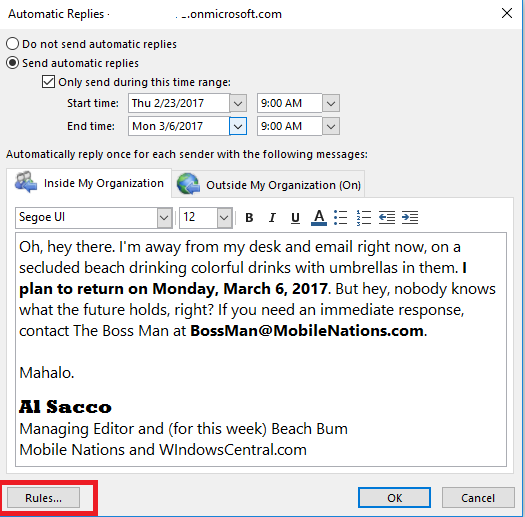Image resolution: width=525 pixels, height=517 pixels.
Task: Toggle Bold formatting button
Action: (249, 218)
